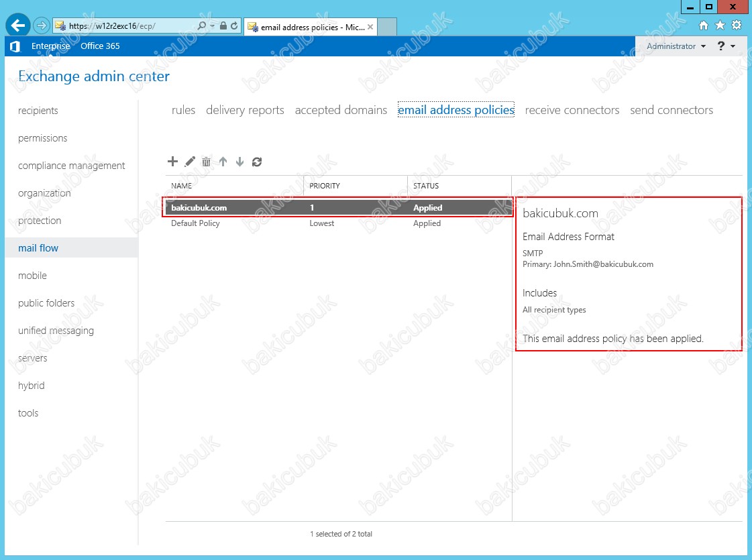Image resolution: width=752 pixels, height=560 pixels.
Task: Go forward with the browser forward arrow
Action: (42, 25)
